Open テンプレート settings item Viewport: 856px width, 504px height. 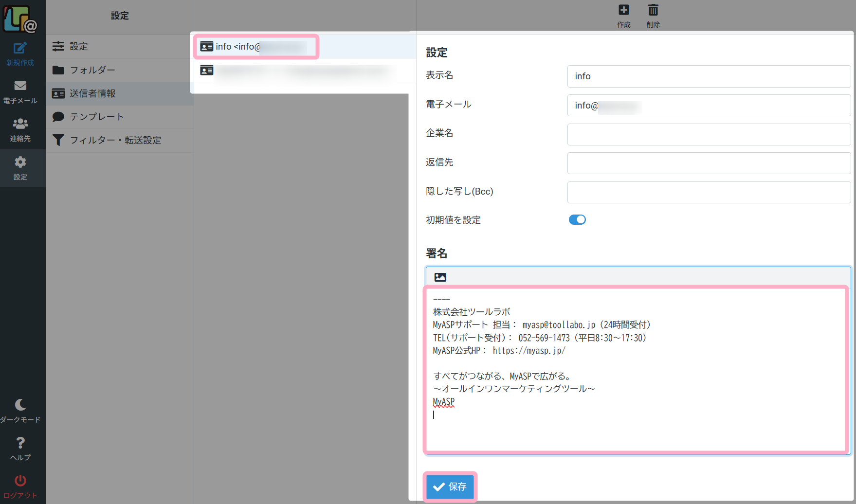click(x=120, y=117)
